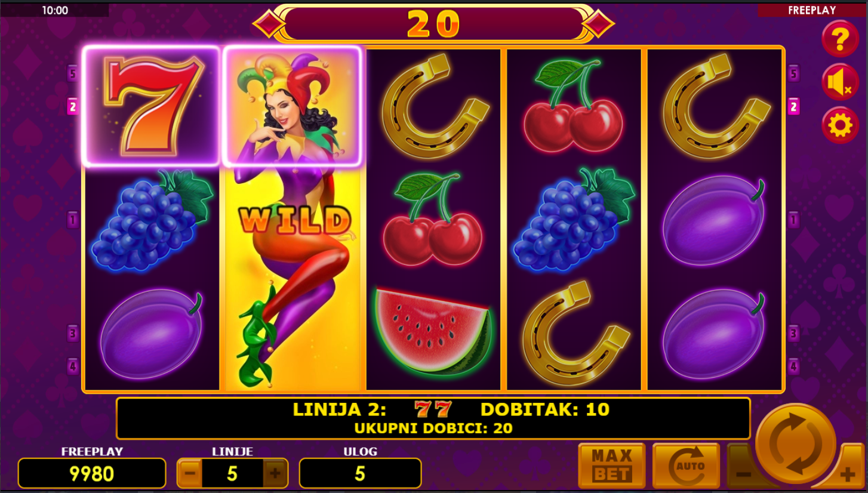Open the settings gear icon
This screenshot has width=868, height=493.
840,126
